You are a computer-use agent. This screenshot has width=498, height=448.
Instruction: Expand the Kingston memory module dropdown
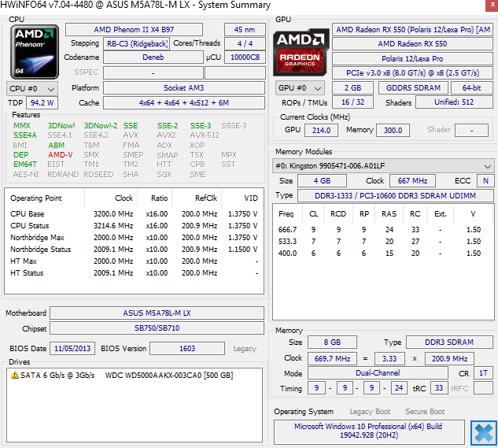[383, 166]
